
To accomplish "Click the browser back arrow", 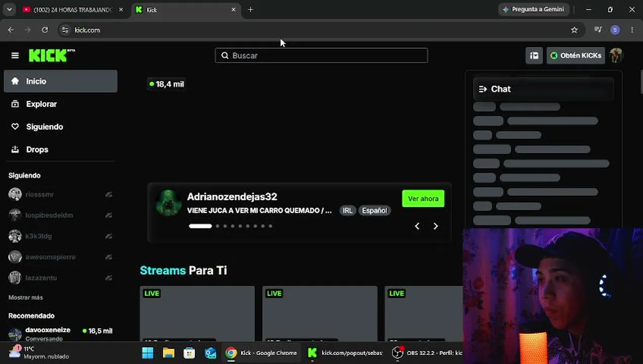I will tap(11, 30).
